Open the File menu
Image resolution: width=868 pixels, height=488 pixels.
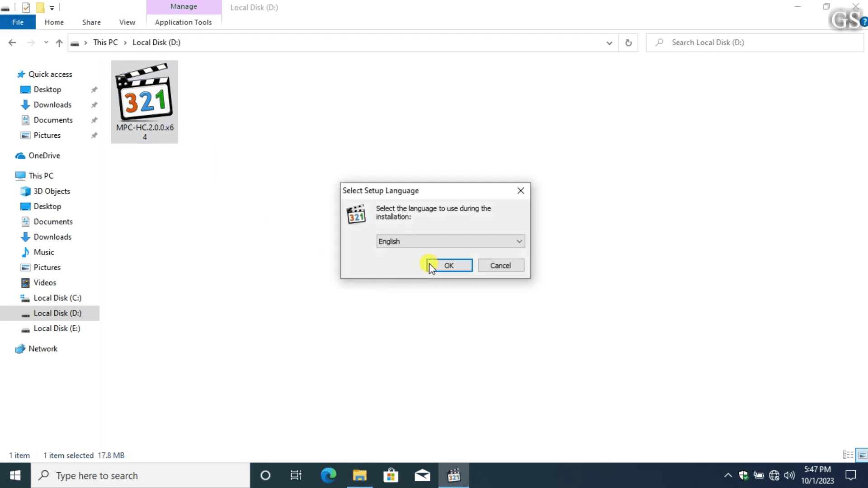pyautogui.click(x=18, y=22)
